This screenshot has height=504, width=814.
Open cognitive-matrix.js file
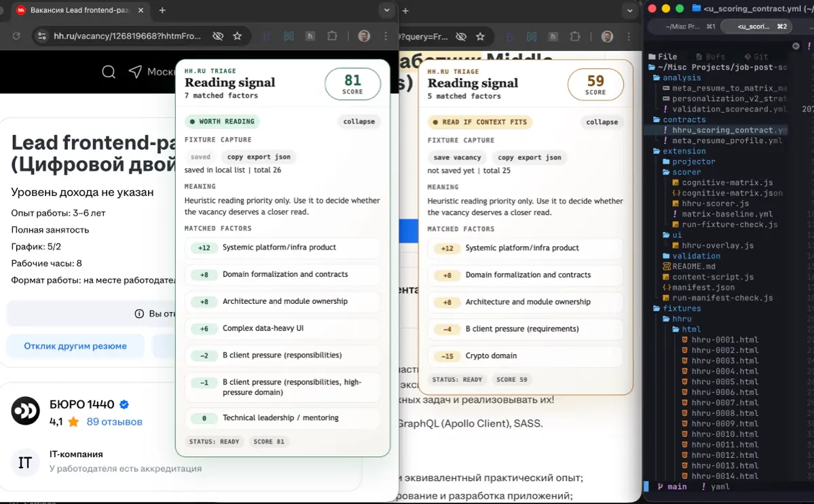(722, 182)
